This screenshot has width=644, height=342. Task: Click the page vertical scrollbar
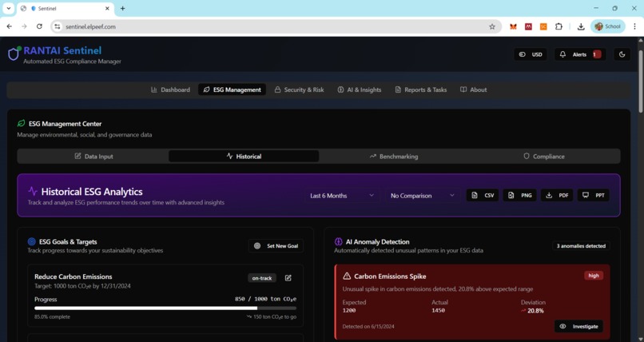[x=640, y=81]
